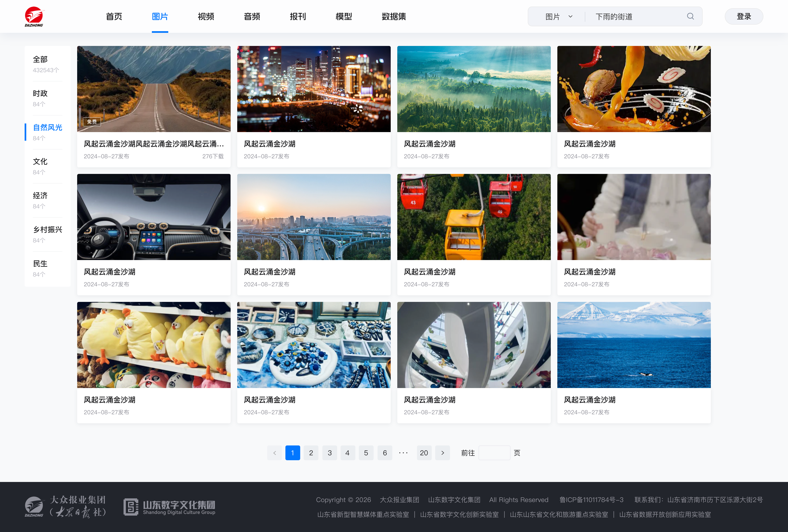Click the search magnifier icon
The width and height of the screenshot is (788, 532).
pos(690,16)
